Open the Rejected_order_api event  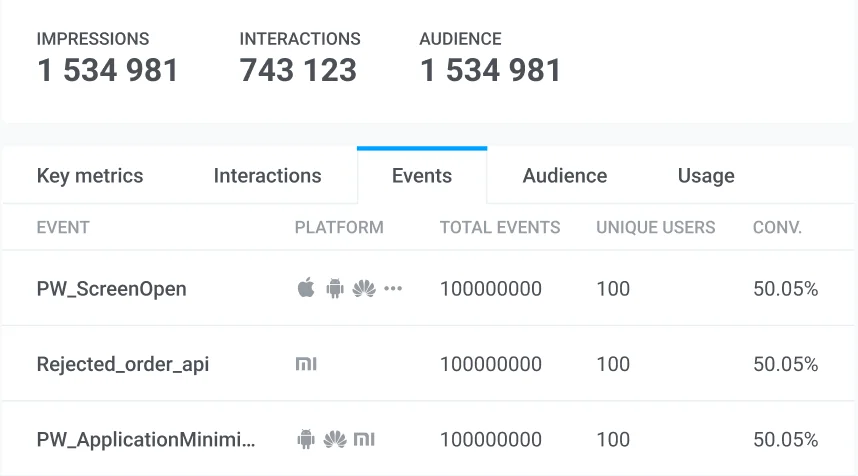tap(123, 364)
